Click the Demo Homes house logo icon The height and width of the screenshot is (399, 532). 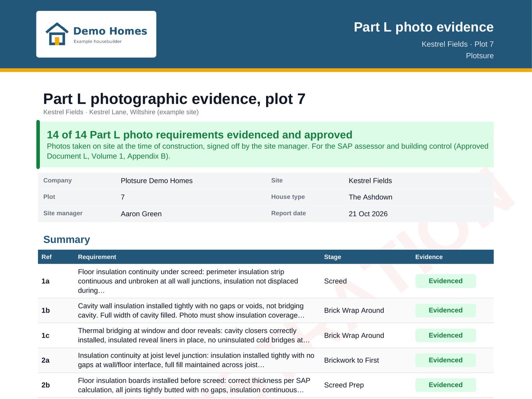[x=57, y=34]
